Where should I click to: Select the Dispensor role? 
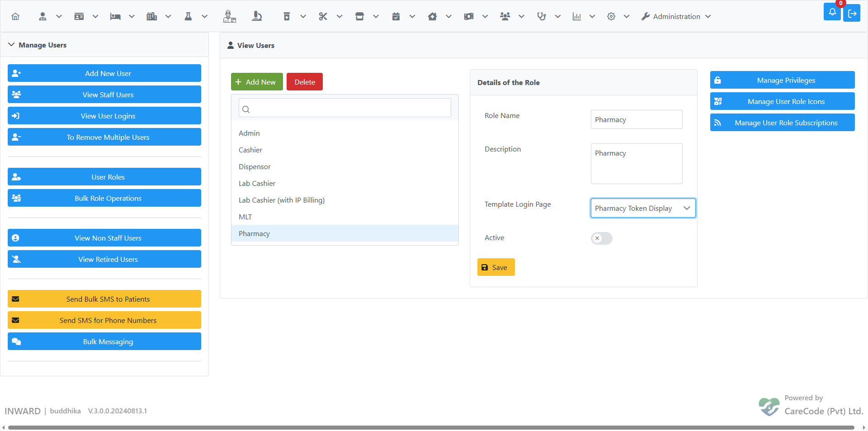pos(345,166)
